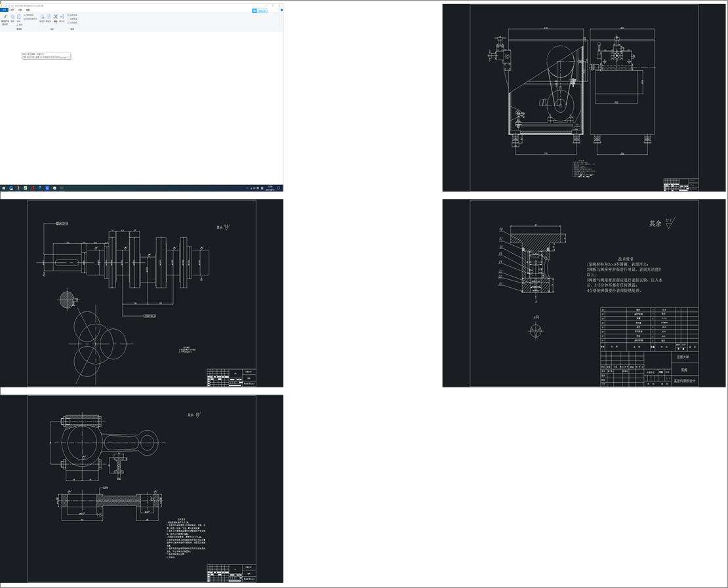The image size is (728, 588).
Task: Click the blue cloud upload button
Action: (x=260, y=10)
